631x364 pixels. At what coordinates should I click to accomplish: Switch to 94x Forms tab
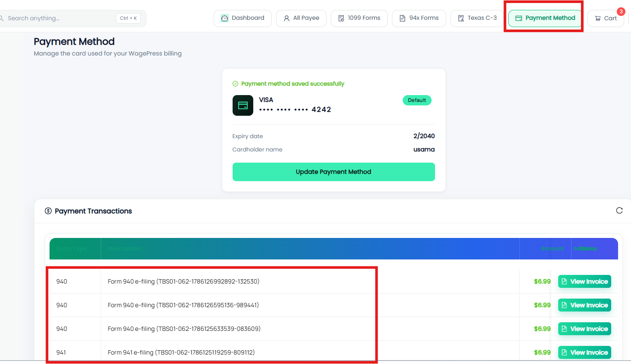tap(419, 18)
